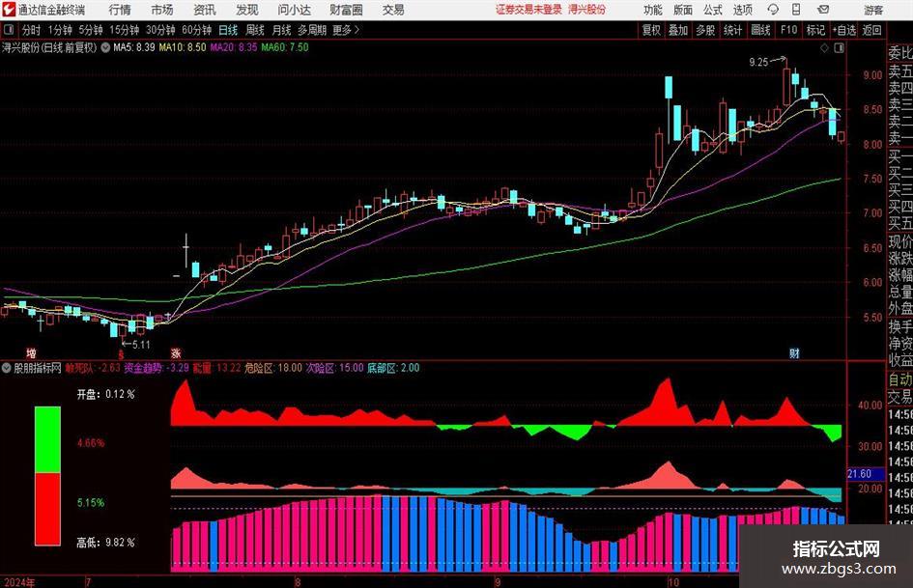
Task: Toggle the right info panel icon
Action: click(839, 48)
